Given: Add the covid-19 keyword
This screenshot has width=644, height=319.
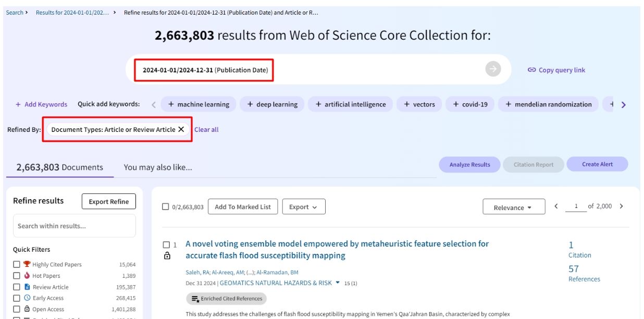Looking at the screenshot, I should (x=470, y=104).
